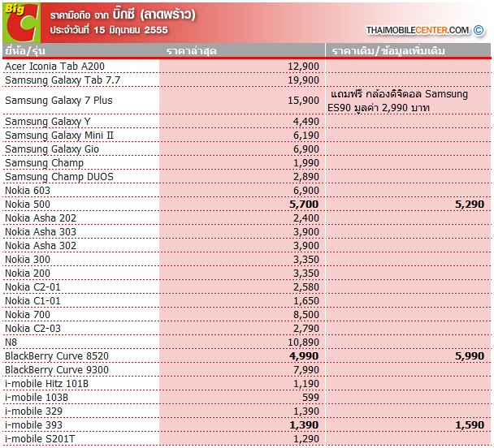Screen dimensions: 494x448
Task: Click the Big C logo
Action: (x=21, y=23)
